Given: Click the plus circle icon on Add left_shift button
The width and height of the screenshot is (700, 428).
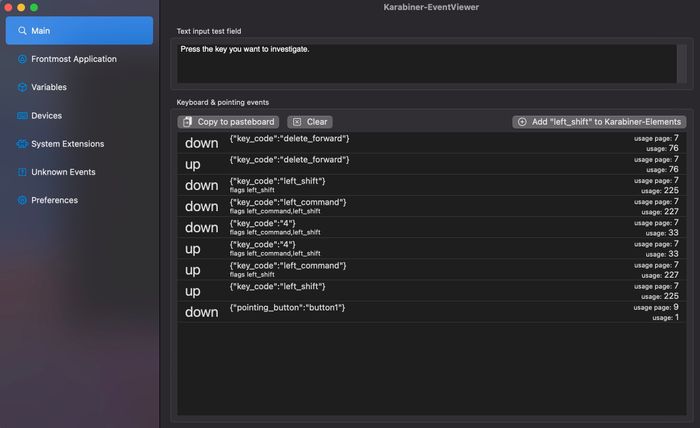Looking at the screenshot, I should click(522, 122).
